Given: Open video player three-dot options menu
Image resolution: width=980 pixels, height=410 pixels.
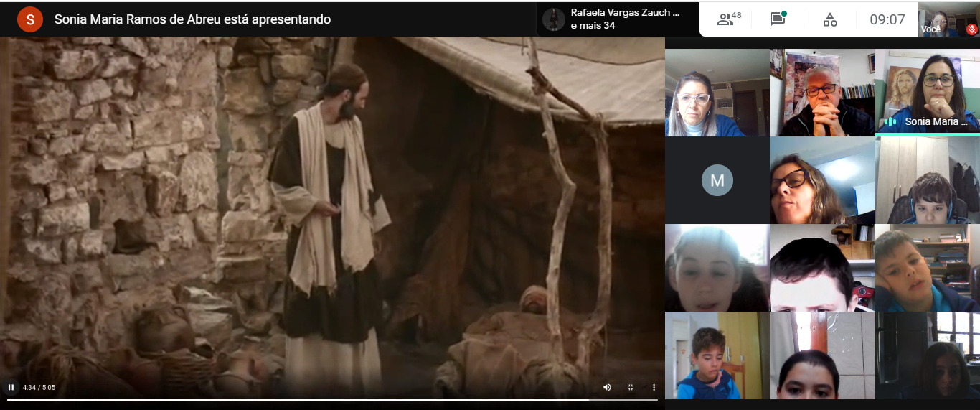Looking at the screenshot, I should click(x=654, y=387).
